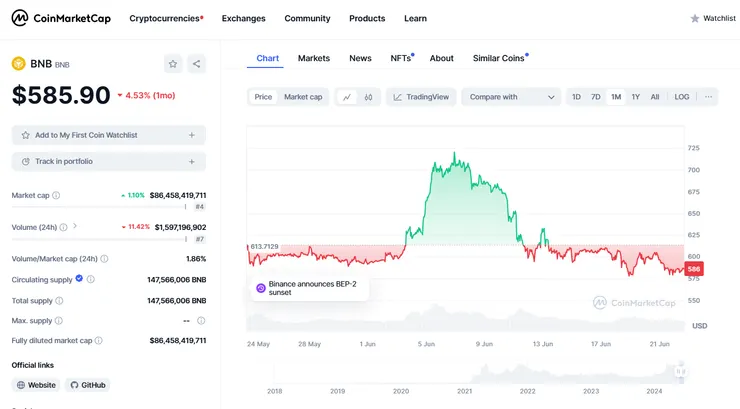Click Track in portfolio button

click(x=109, y=161)
